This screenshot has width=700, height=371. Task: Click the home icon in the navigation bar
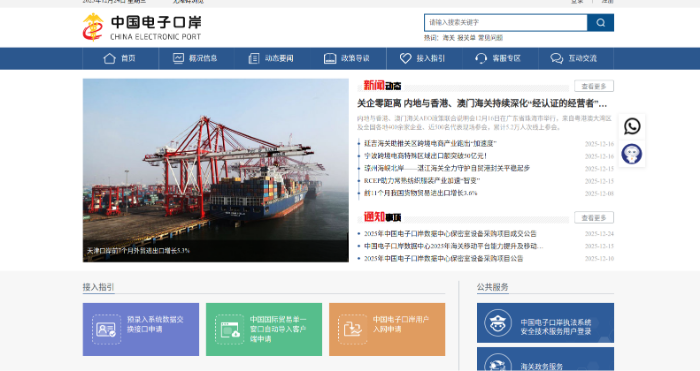tap(109, 58)
